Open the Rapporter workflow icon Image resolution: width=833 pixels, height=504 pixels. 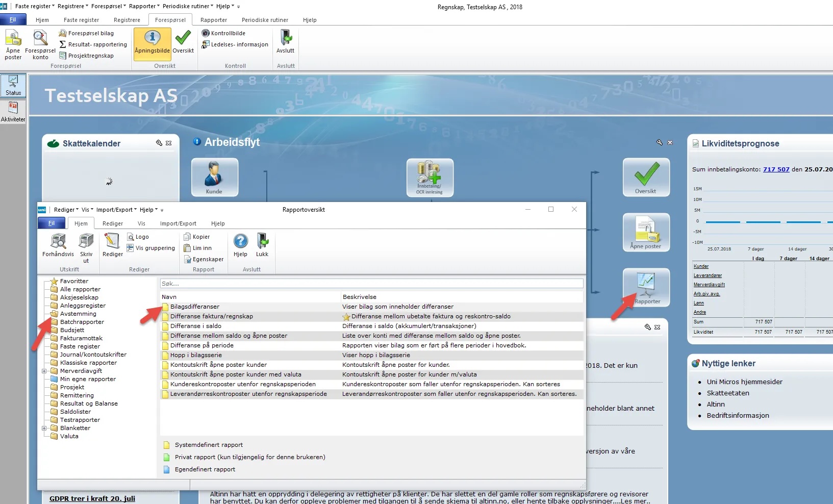(646, 287)
